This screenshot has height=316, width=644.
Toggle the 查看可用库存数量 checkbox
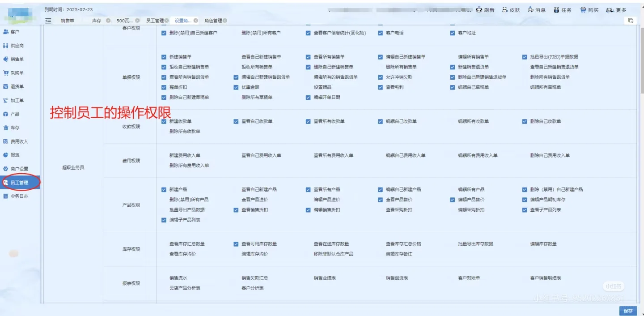pyautogui.click(x=236, y=245)
